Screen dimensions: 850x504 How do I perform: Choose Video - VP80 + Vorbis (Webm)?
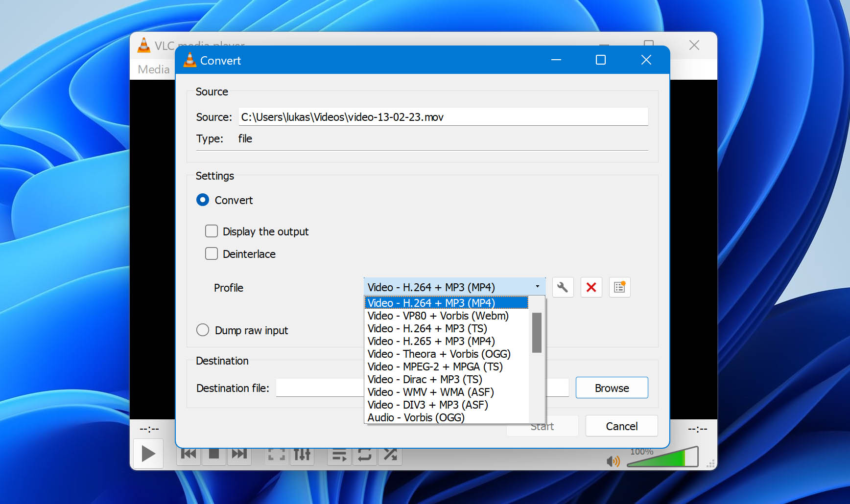click(x=447, y=316)
